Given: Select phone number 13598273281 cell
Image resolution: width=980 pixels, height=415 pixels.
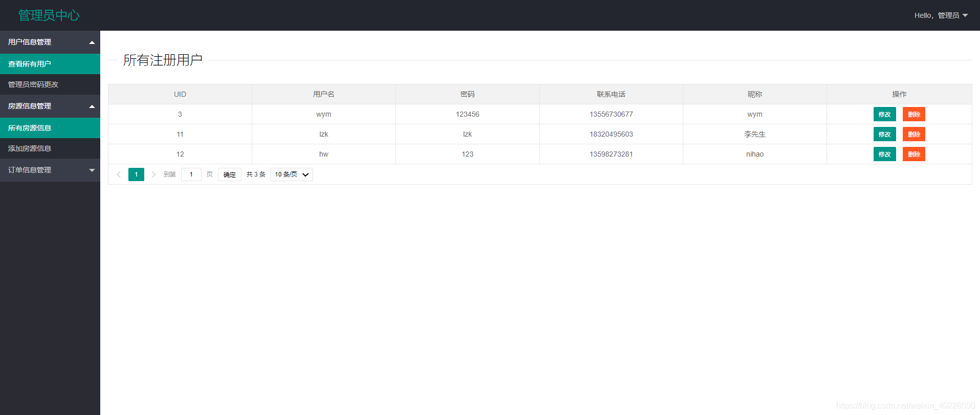Looking at the screenshot, I should tap(611, 154).
